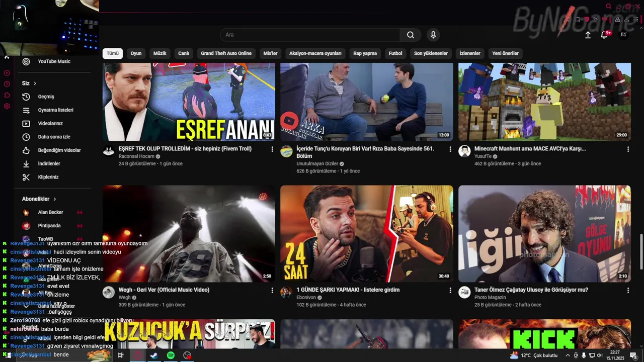
Task: Open options menu for 1 GÜNDE ŞARKI YAPMAK video
Action: tap(450, 290)
